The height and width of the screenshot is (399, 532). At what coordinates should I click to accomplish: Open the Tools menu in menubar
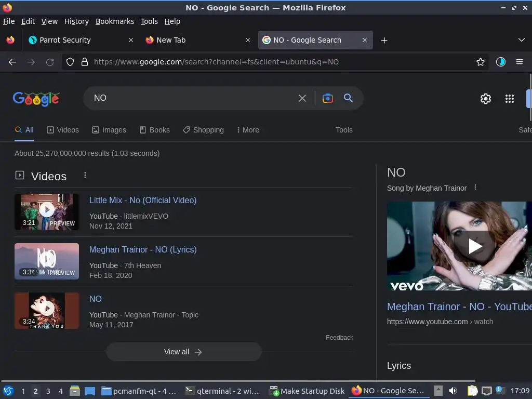149,21
